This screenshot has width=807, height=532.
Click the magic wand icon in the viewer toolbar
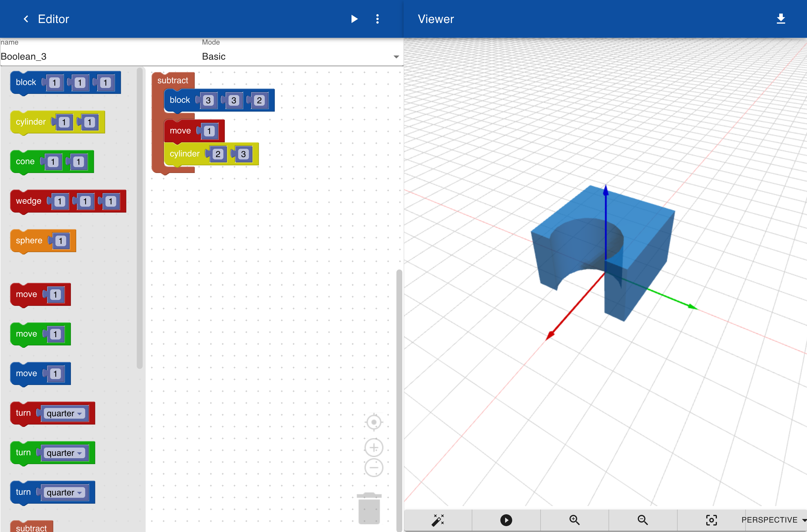(438, 520)
